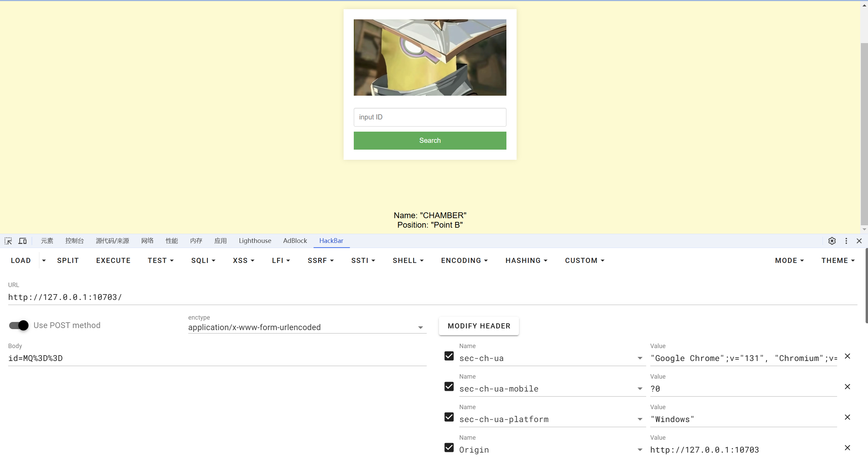Toggle the device toolbar icon
Screen dimensions: 868x457
pyautogui.click(x=22, y=241)
